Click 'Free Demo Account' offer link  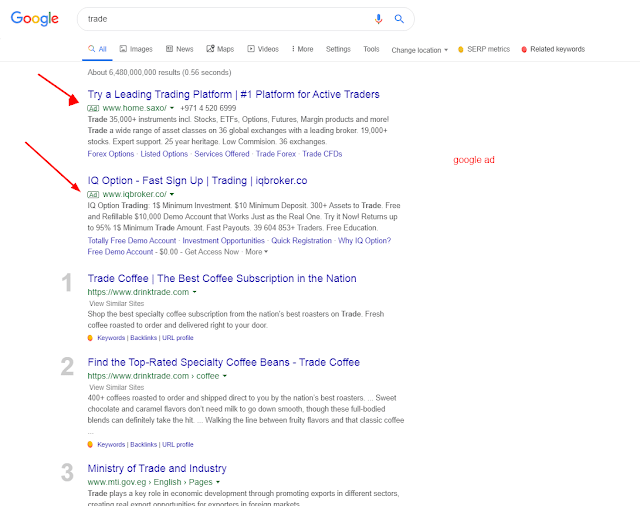pos(120,252)
